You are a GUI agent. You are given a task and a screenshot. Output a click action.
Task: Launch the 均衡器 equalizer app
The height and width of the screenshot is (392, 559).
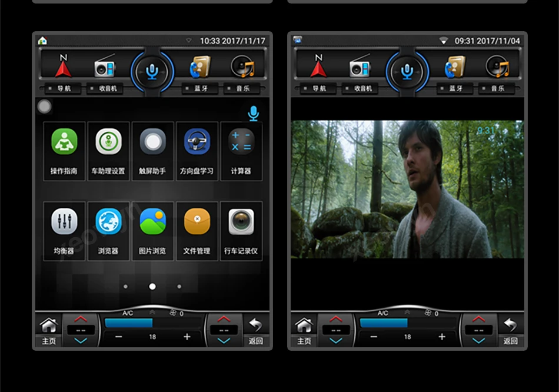point(64,231)
